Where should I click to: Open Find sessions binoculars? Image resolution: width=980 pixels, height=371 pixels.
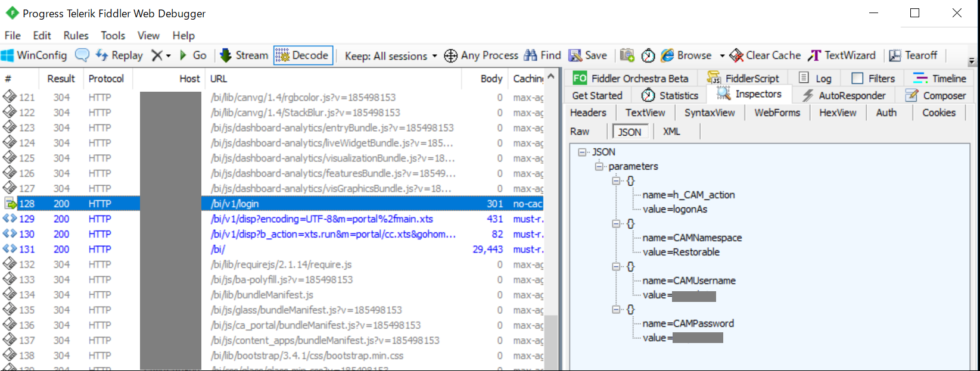(542, 55)
